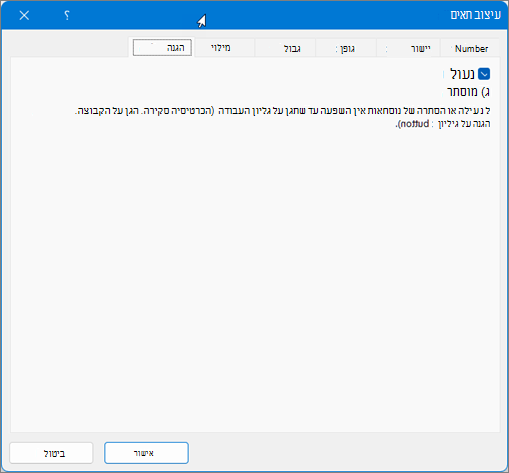Select the הגנה (Protection) tab

(x=162, y=48)
